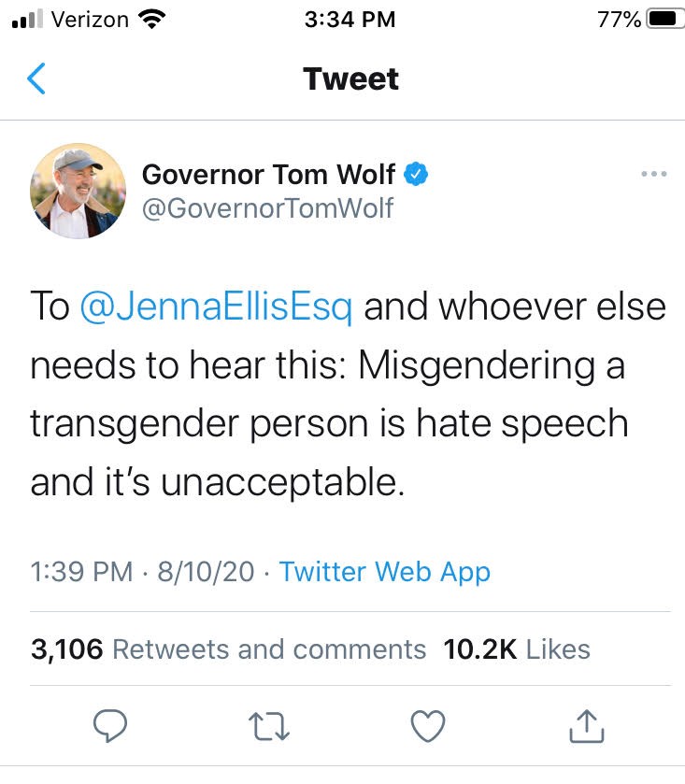Click the @GovernorTomWolf handle
The width and height of the screenshot is (685, 784).
pyautogui.click(x=267, y=207)
